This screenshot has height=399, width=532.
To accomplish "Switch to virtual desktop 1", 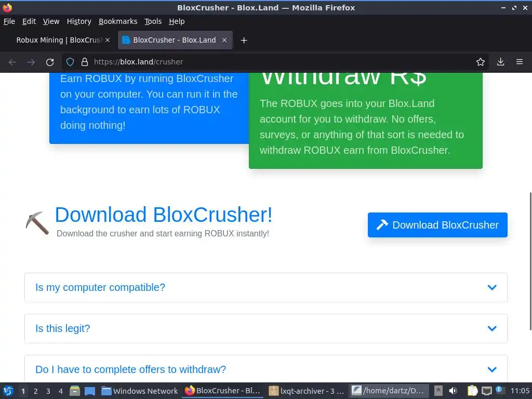I will coord(23,391).
